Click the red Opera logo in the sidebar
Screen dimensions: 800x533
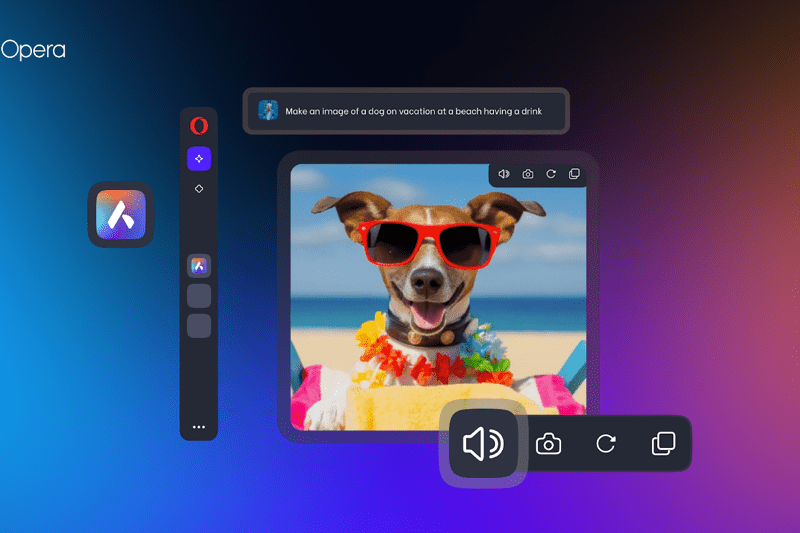click(199, 126)
